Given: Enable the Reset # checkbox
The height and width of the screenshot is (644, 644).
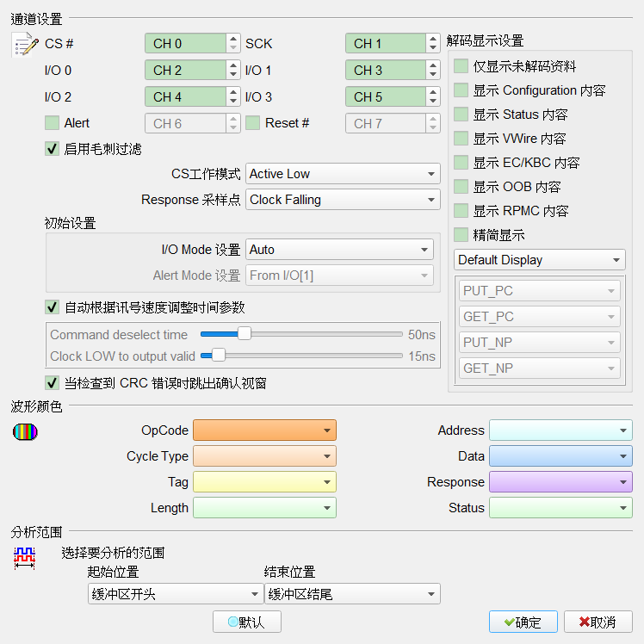Looking at the screenshot, I should click(x=252, y=123).
